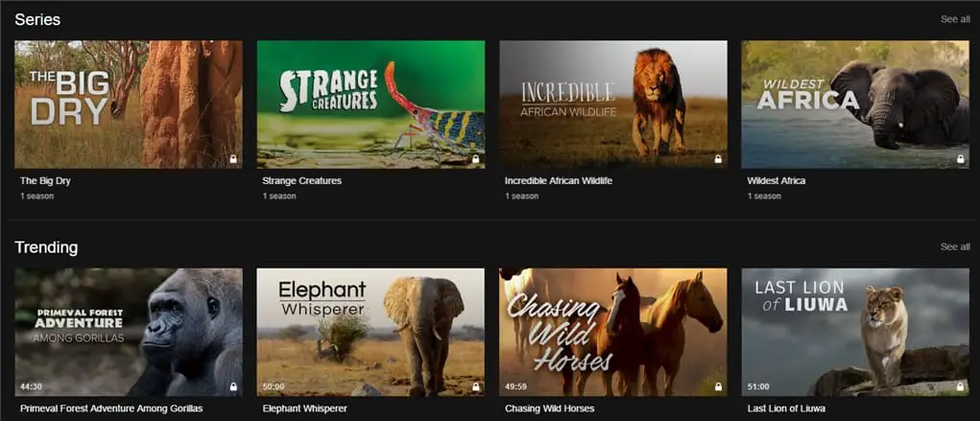Image resolution: width=980 pixels, height=421 pixels.
Task: Click Elephant Whisperer title below thumbnail
Action: 304,409
